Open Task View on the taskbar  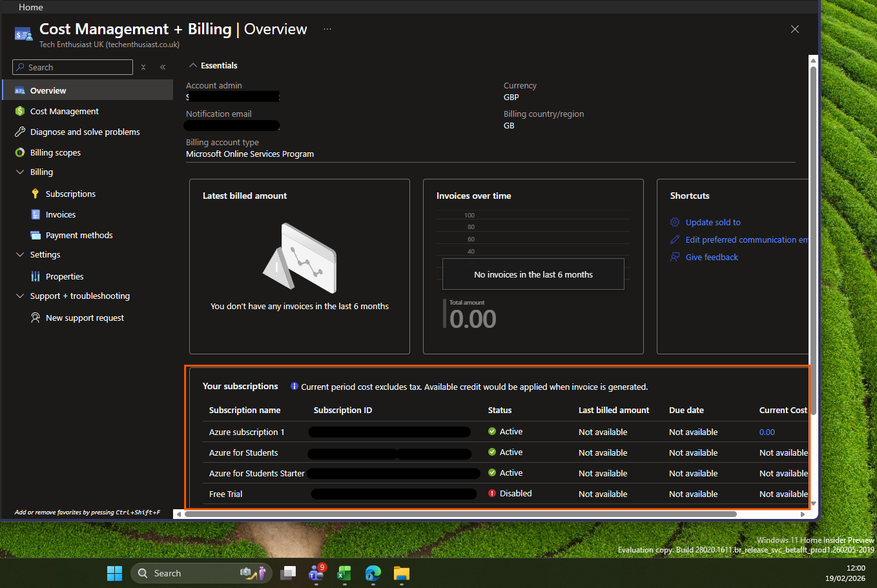[289, 573]
